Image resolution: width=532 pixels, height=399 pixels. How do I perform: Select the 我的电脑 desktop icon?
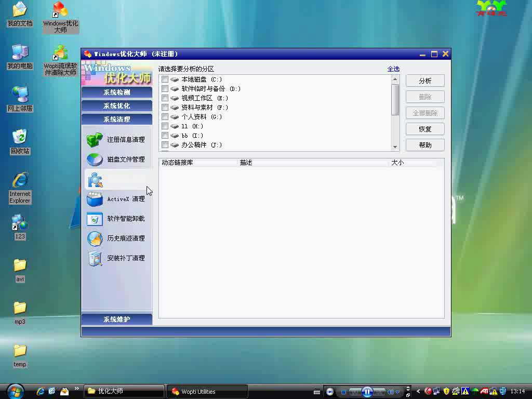[x=20, y=57]
